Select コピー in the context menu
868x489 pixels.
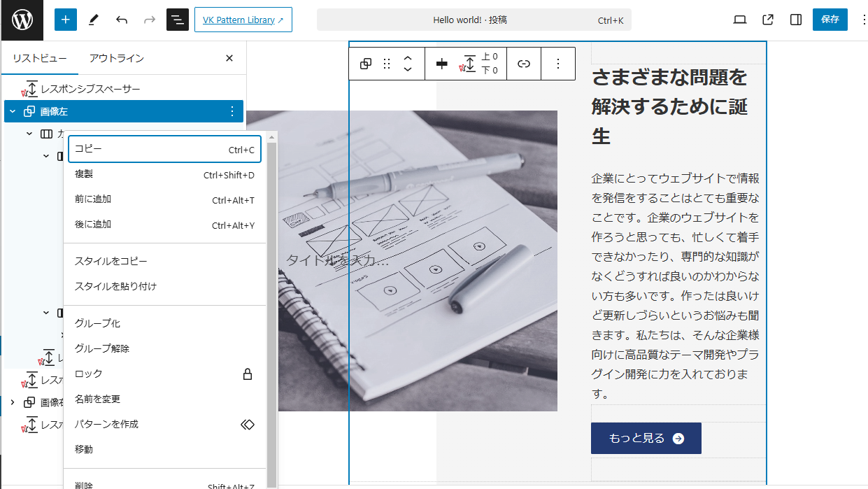(x=164, y=149)
